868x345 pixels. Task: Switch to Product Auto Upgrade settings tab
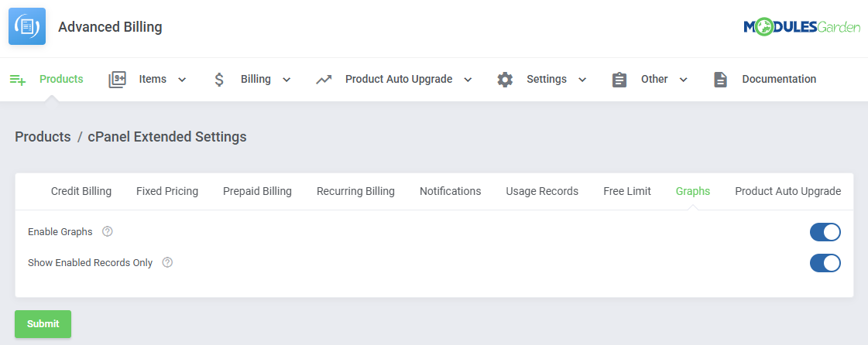[x=787, y=191]
